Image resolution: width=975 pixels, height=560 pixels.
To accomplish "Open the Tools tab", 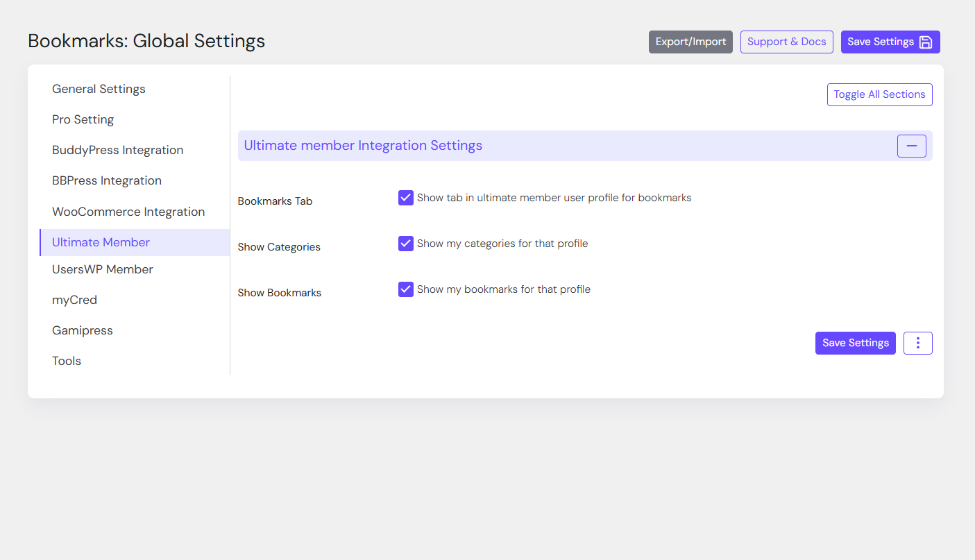I will coord(67,361).
